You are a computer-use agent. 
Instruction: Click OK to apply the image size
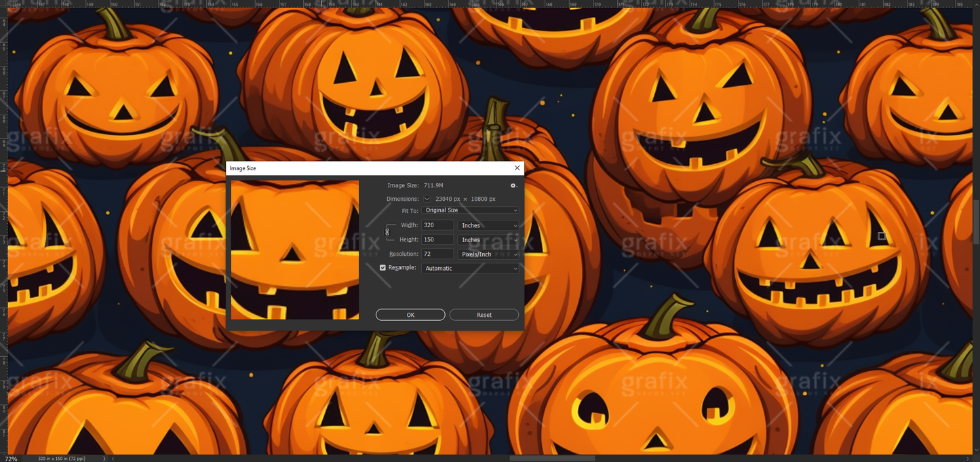point(410,314)
